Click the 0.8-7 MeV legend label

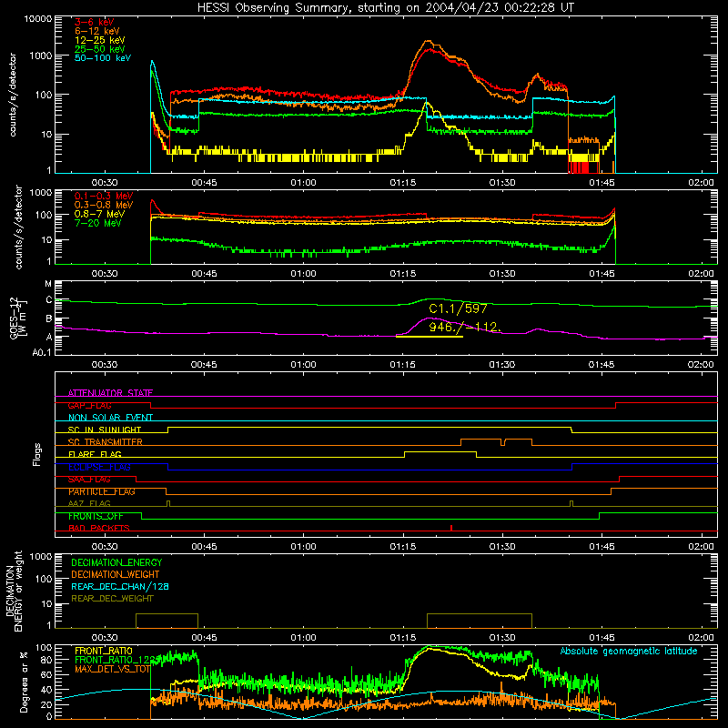(x=99, y=214)
